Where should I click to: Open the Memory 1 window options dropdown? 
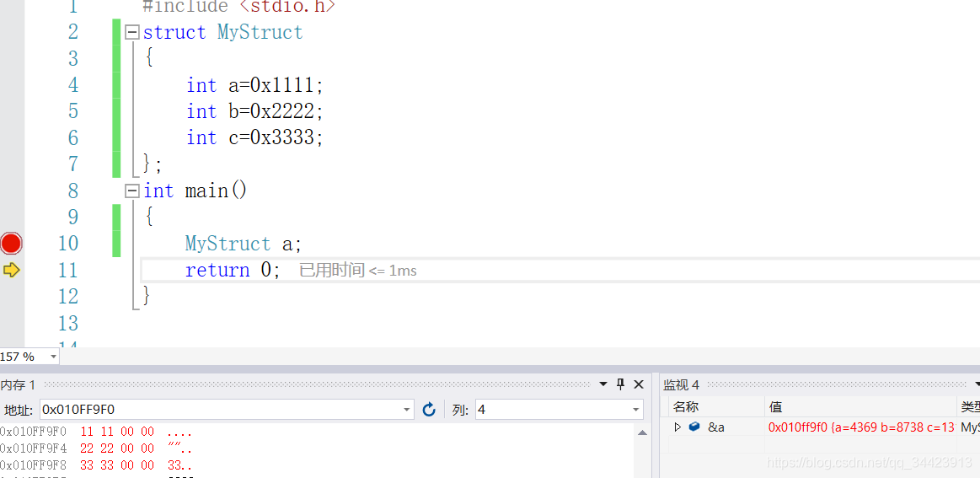tap(603, 384)
